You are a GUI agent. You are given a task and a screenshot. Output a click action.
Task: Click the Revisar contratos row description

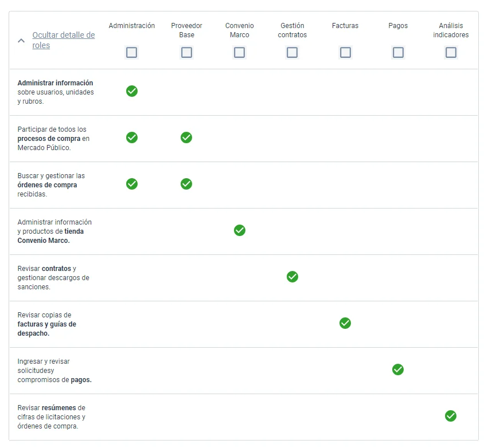(x=53, y=278)
